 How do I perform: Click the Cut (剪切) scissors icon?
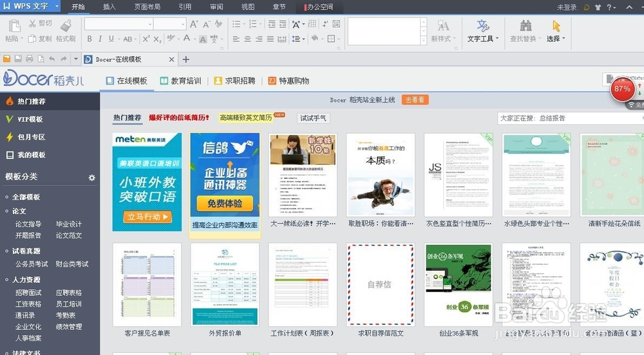click(32, 23)
